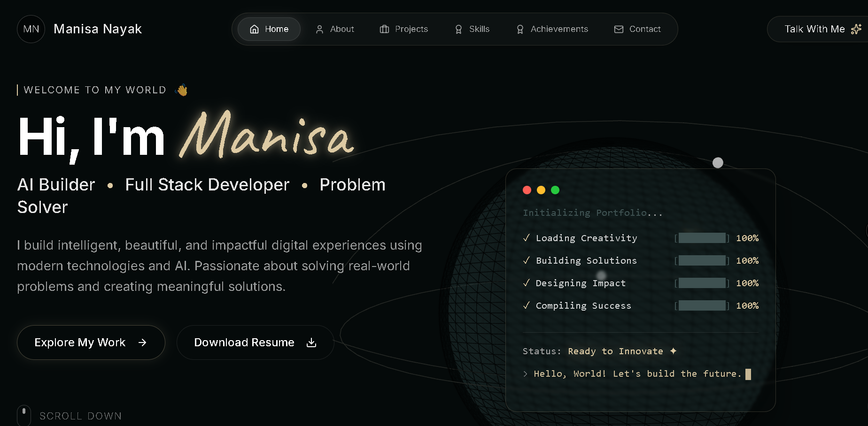Click the briefcase icon beside Projects
Screen dimensions: 868x426
point(384,29)
